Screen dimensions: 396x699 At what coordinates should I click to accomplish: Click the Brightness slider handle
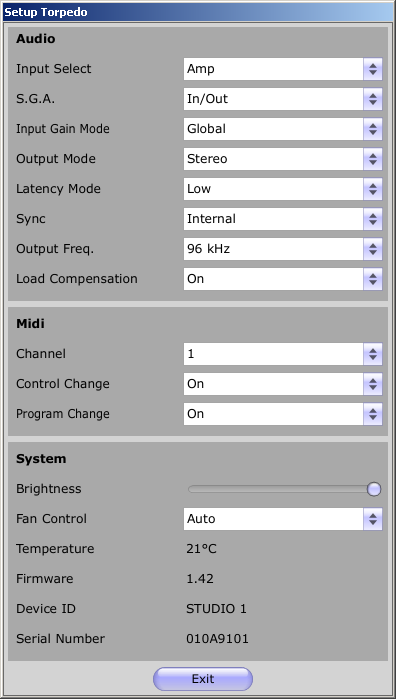coord(374,489)
